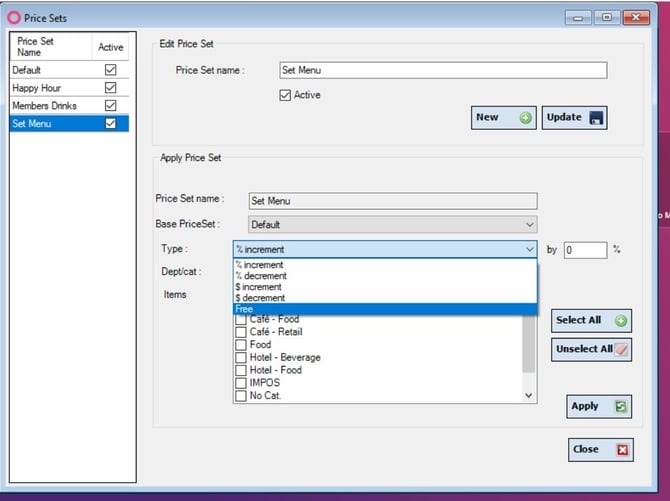Click the Unselect All button label
The width and height of the screenshot is (670, 501).
coord(584,349)
